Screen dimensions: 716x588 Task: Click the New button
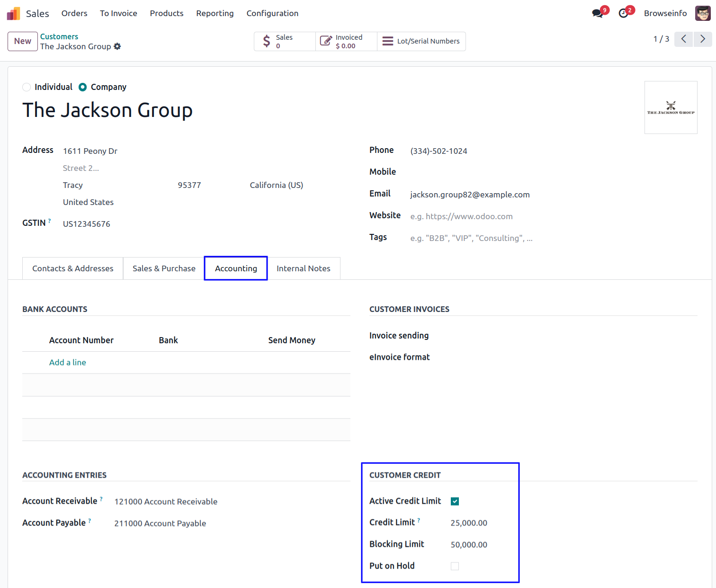point(23,41)
